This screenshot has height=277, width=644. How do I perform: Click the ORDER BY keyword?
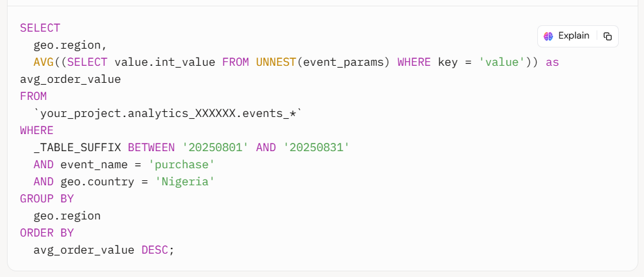[47, 233]
